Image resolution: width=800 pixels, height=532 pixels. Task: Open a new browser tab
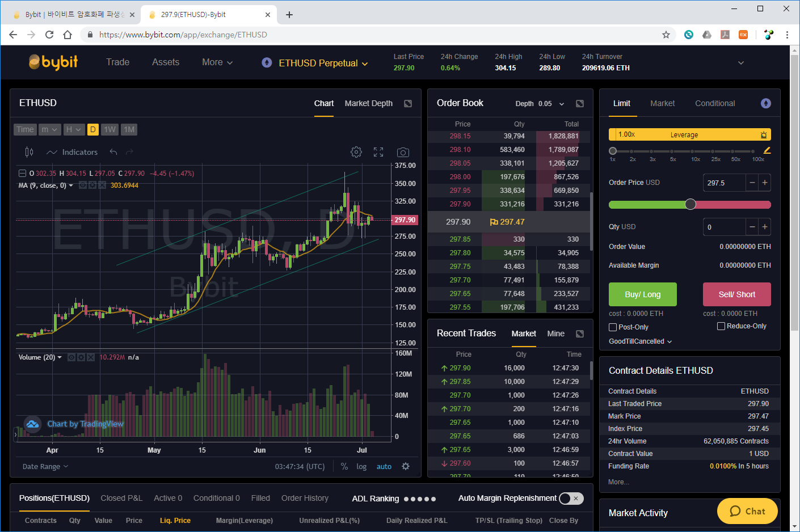(289, 15)
